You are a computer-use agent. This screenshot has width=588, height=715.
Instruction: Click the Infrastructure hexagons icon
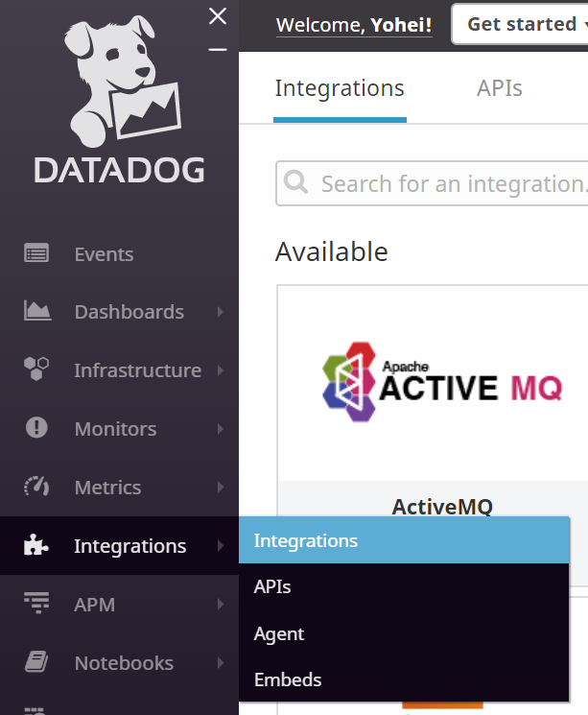36,369
